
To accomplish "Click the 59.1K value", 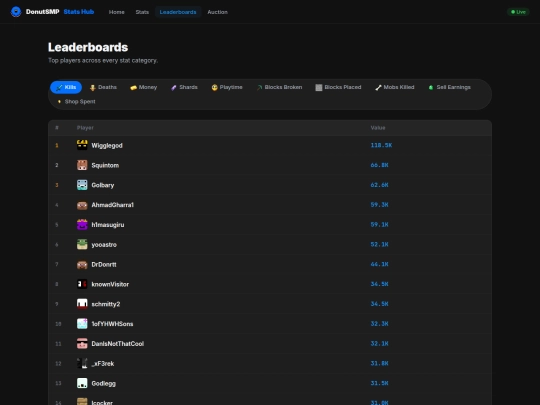I will pyautogui.click(x=379, y=225).
